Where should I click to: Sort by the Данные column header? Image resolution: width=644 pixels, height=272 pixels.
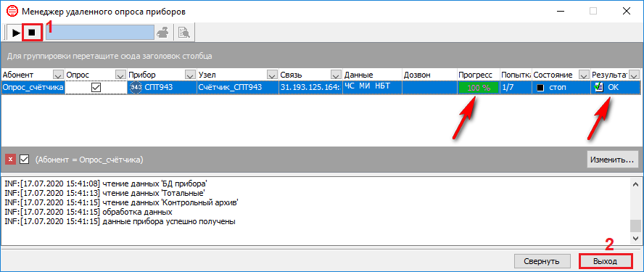click(372, 75)
